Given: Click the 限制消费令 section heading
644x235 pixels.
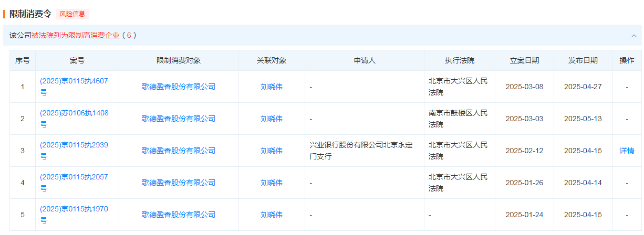Looking at the screenshot, I should tap(30, 14).
